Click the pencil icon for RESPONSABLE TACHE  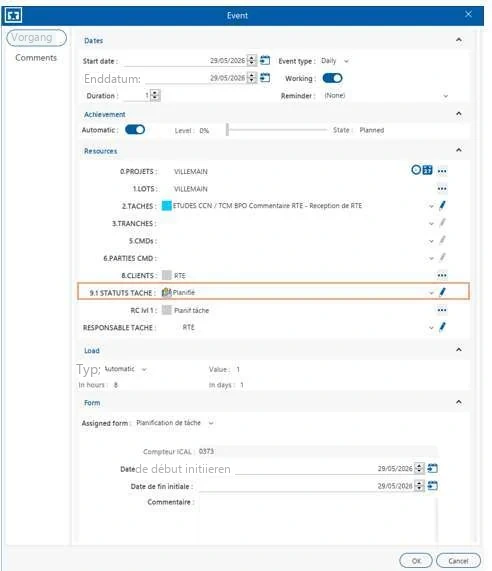[442, 327]
